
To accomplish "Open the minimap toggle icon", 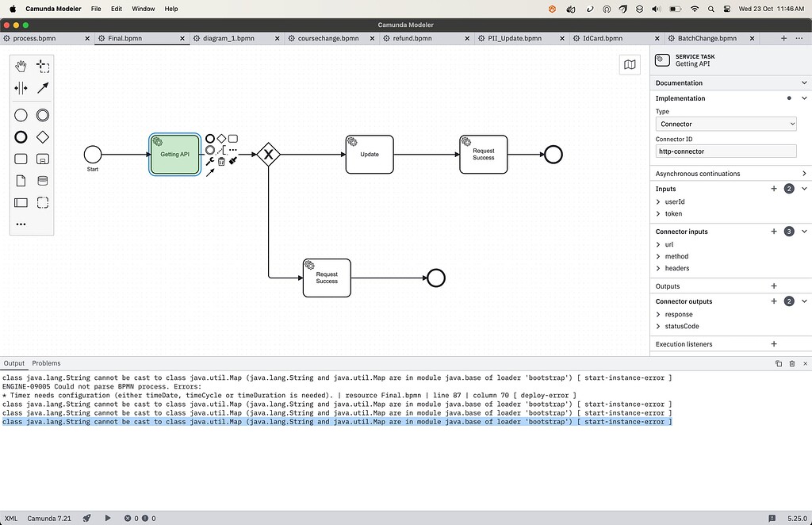I will pos(630,65).
